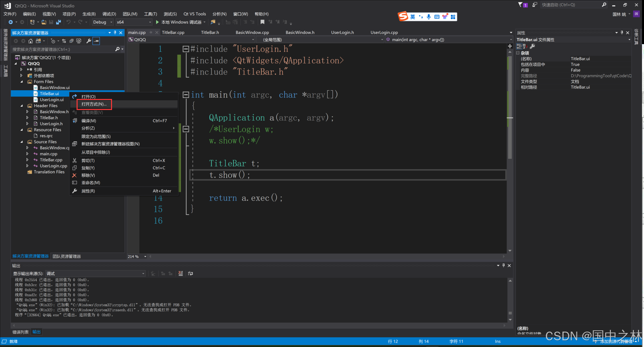
Task: Click Sync with Active Document icon
Action: coord(64,41)
